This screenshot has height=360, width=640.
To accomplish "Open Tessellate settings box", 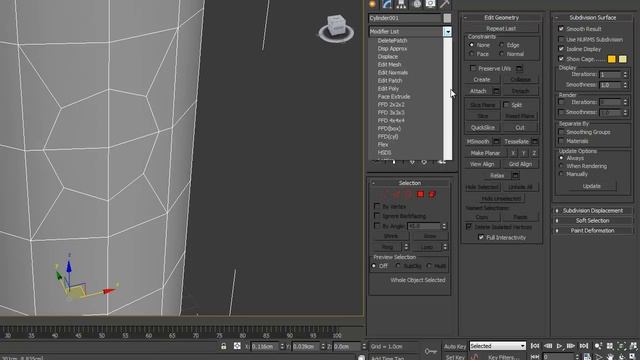I will point(535,142).
